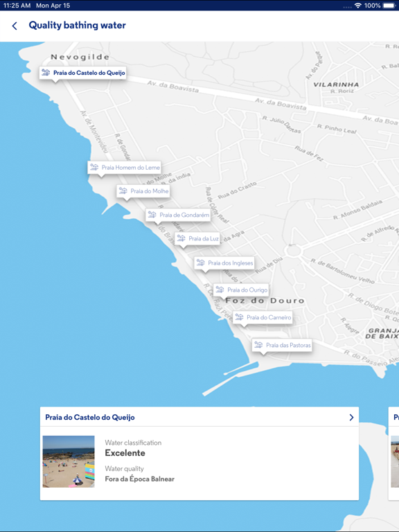Tap the Wi-Fi status bar icon
The height and width of the screenshot is (532, 399).
click(x=357, y=6)
